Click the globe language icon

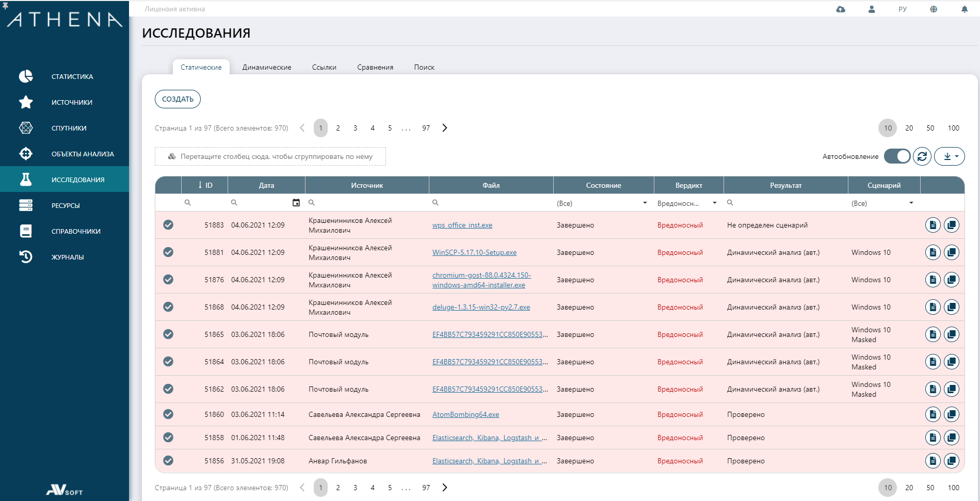click(x=934, y=9)
